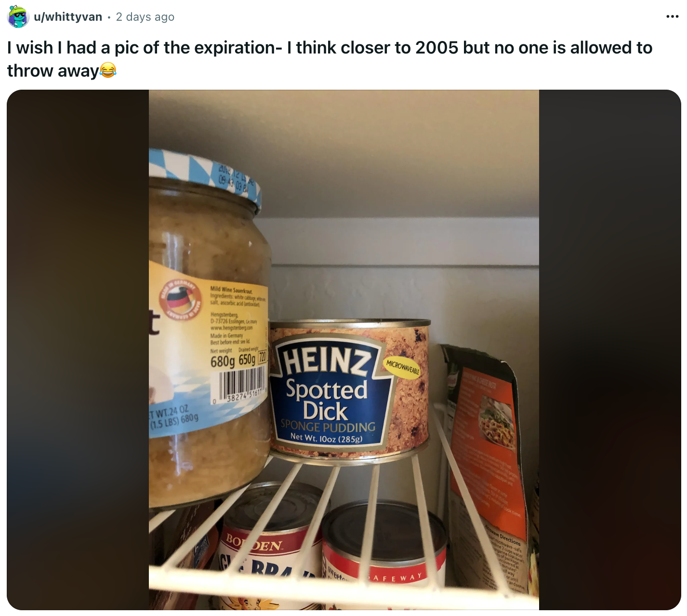Viewport: 687px width, 616px height.
Task: Open the pantry photo in full view
Action: (x=344, y=350)
